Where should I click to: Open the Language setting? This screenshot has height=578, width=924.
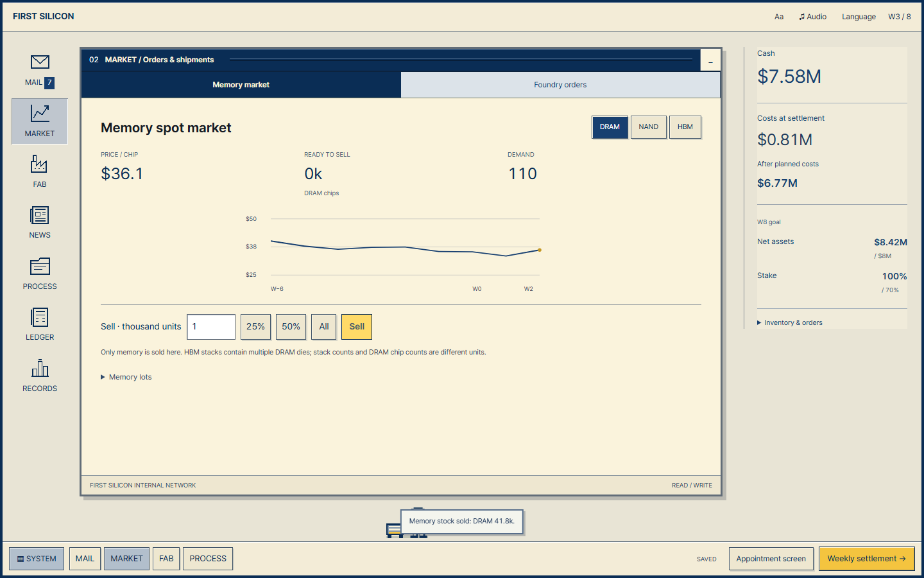(x=859, y=17)
